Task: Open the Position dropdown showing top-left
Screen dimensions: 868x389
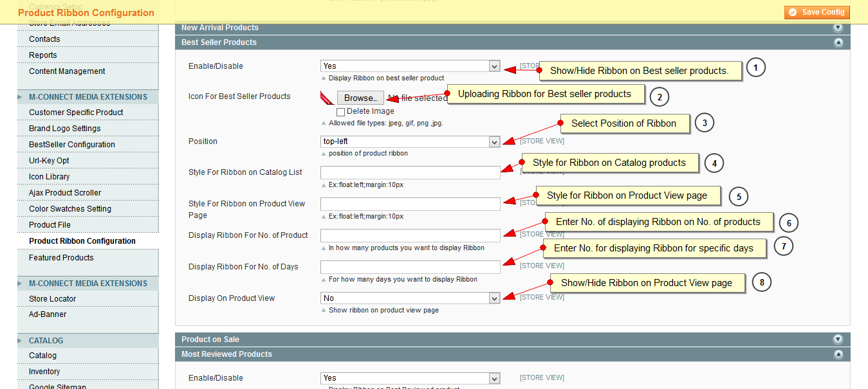Action: coord(410,141)
